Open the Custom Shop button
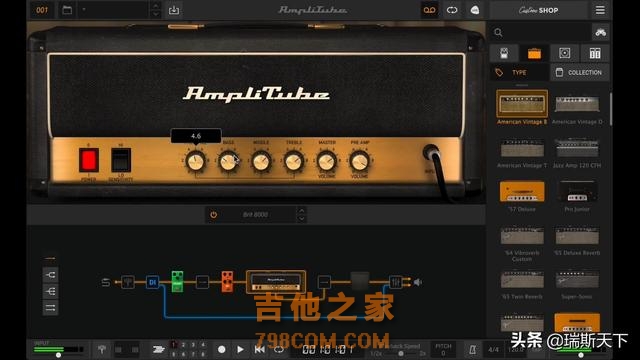The width and height of the screenshot is (640, 360). pyautogui.click(x=538, y=10)
